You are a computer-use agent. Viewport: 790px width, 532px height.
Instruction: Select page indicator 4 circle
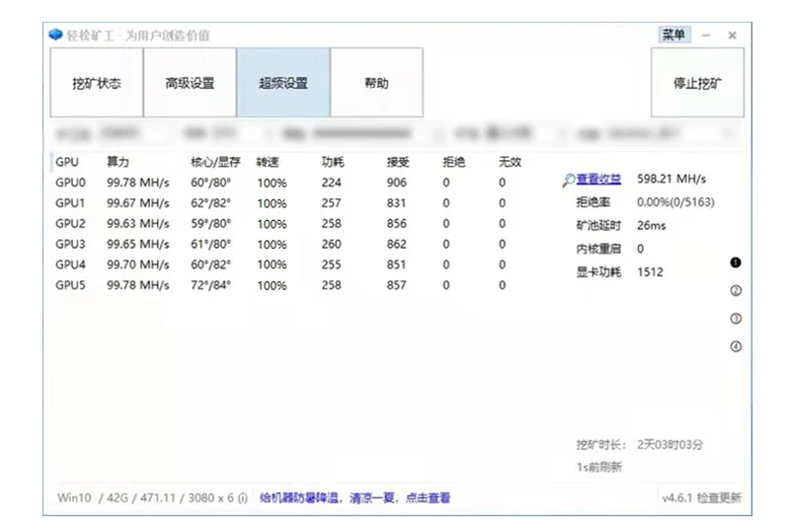(735, 346)
